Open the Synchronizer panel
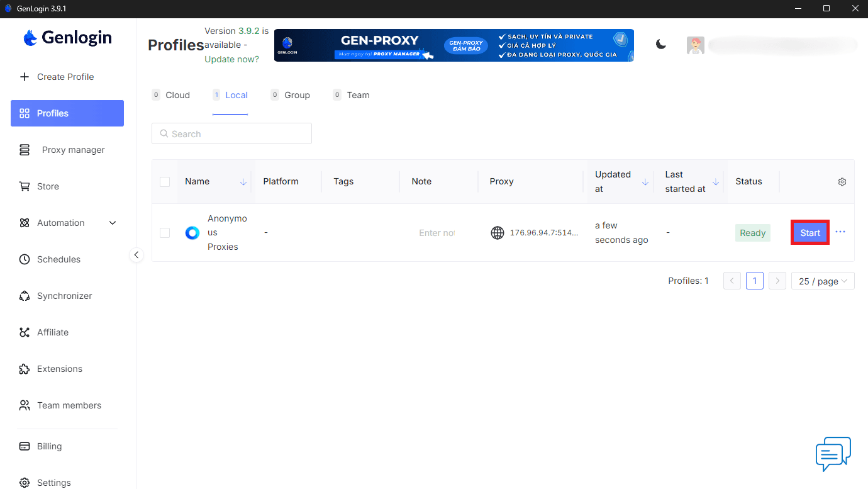This screenshot has width=868, height=489. 64,295
